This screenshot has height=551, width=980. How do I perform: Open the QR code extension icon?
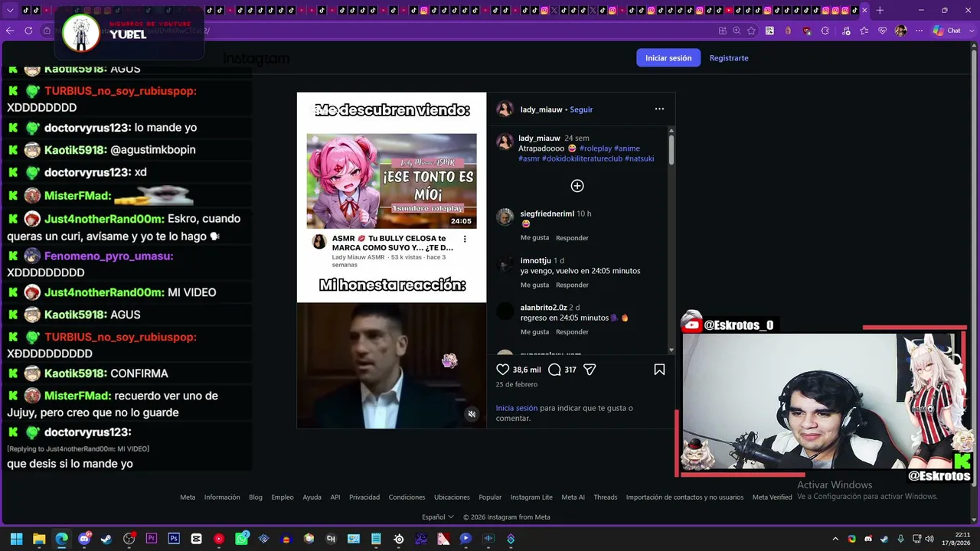(769, 31)
